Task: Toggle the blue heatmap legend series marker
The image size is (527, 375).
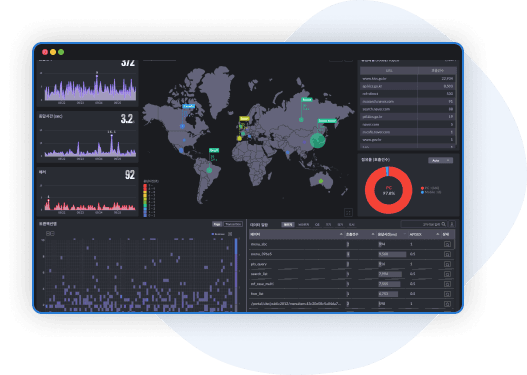Action: click(213, 234)
